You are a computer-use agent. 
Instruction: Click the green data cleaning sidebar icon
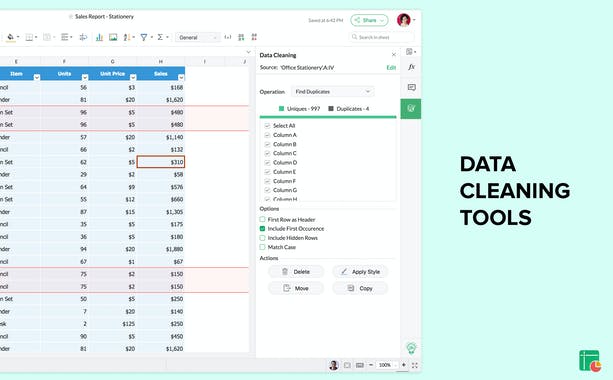[x=411, y=109]
